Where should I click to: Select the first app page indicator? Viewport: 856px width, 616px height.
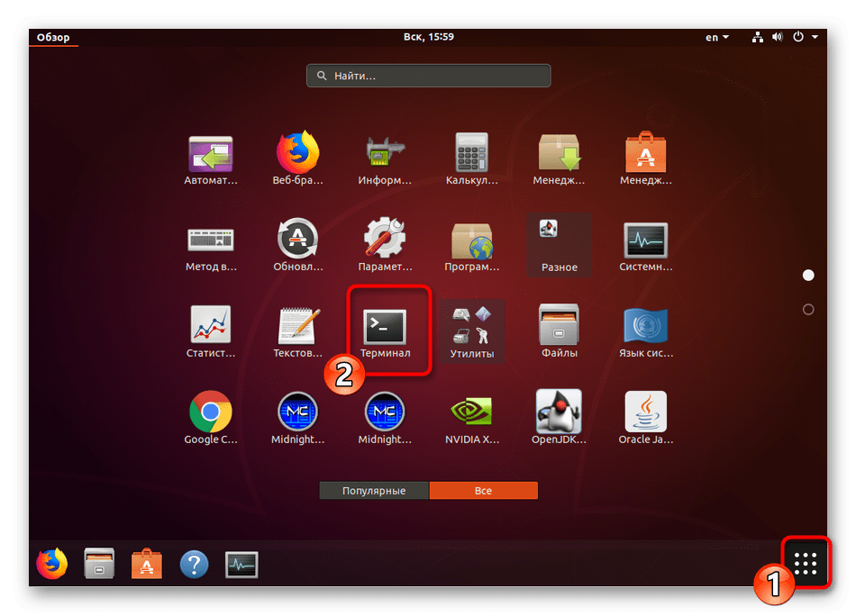coord(808,275)
